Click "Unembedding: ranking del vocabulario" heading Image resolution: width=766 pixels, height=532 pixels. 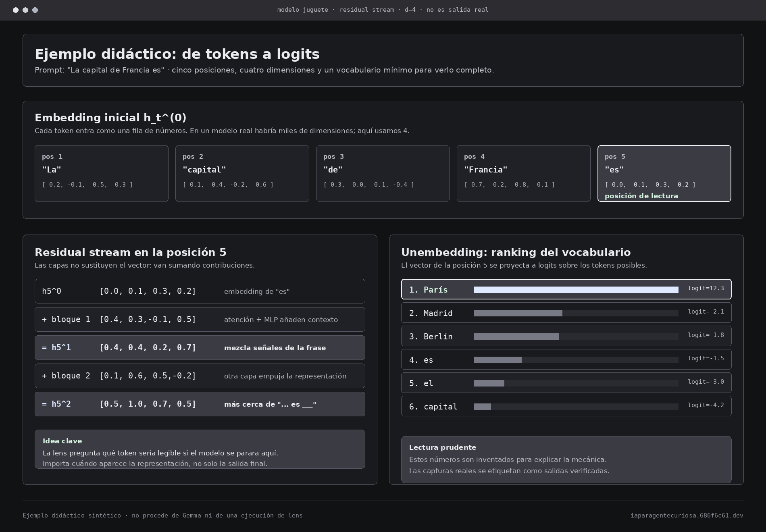pos(516,252)
